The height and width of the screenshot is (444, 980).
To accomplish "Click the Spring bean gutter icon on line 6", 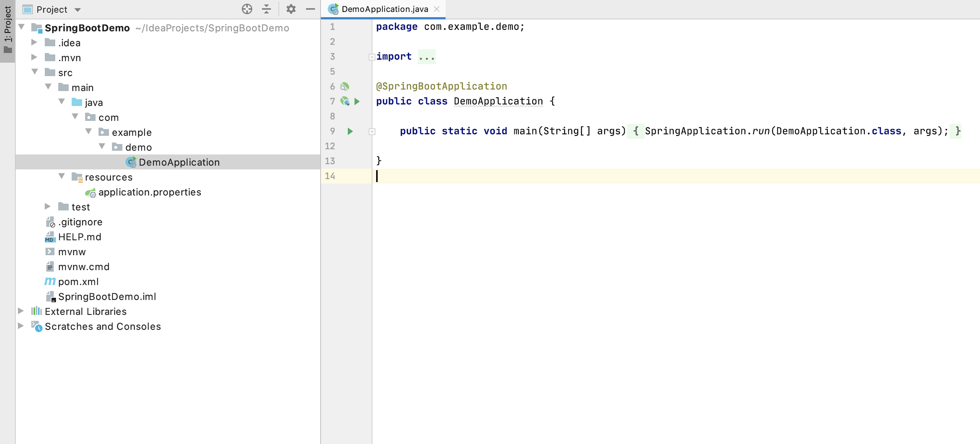I will (345, 86).
